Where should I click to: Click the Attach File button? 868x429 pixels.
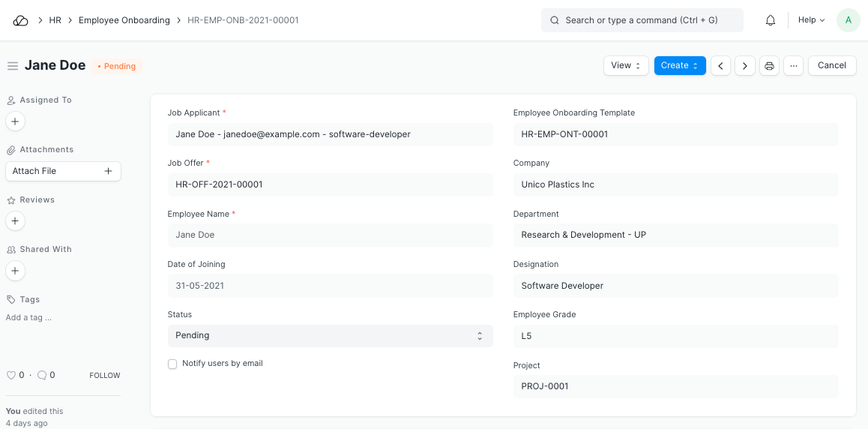tap(63, 171)
